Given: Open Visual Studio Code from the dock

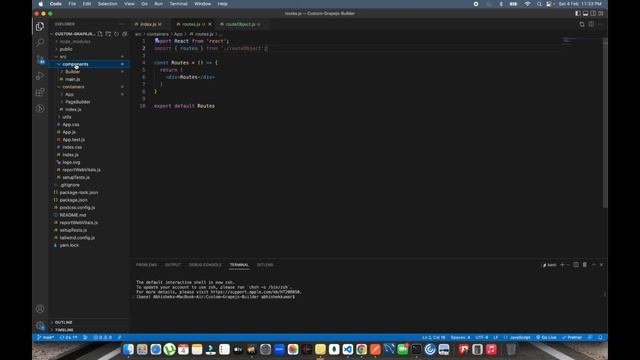Looking at the screenshot, I should point(347,349).
